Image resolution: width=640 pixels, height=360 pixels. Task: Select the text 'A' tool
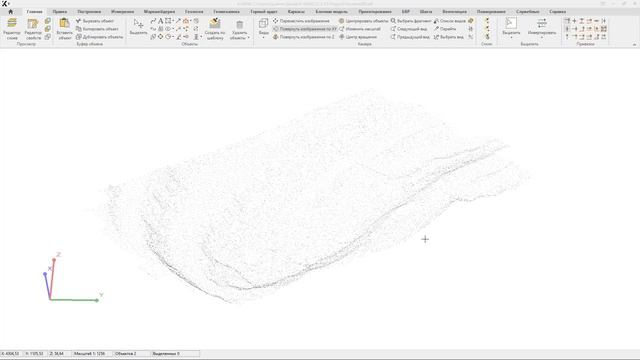(160, 21)
